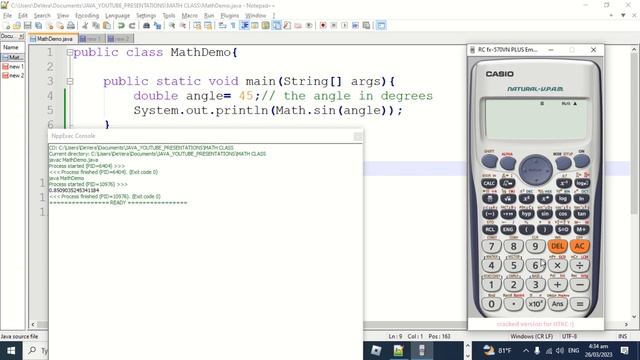Select new 2 in the Document List
The width and height of the screenshot is (640, 360).
[13, 76]
